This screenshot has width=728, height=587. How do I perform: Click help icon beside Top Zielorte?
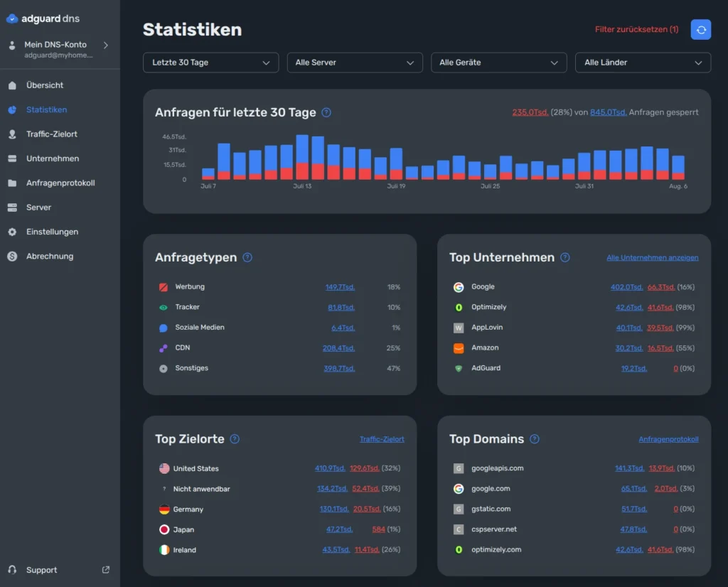[235, 439]
